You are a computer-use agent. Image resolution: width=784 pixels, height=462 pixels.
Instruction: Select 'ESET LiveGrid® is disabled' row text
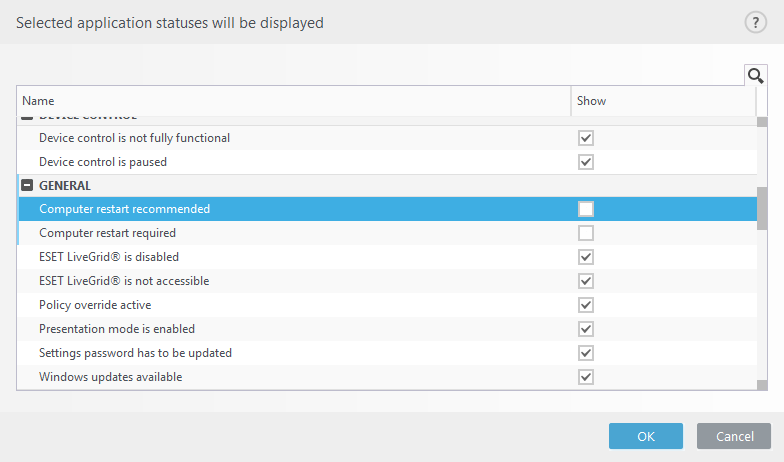click(109, 257)
